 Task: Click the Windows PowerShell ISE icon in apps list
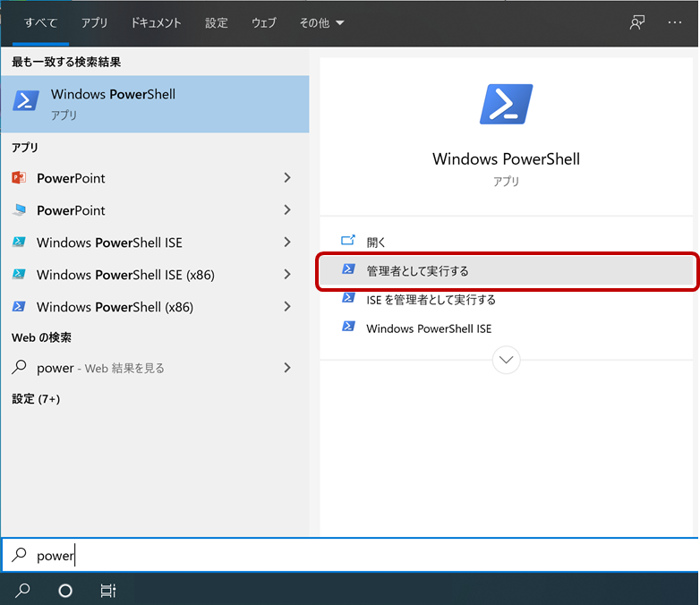(19, 242)
